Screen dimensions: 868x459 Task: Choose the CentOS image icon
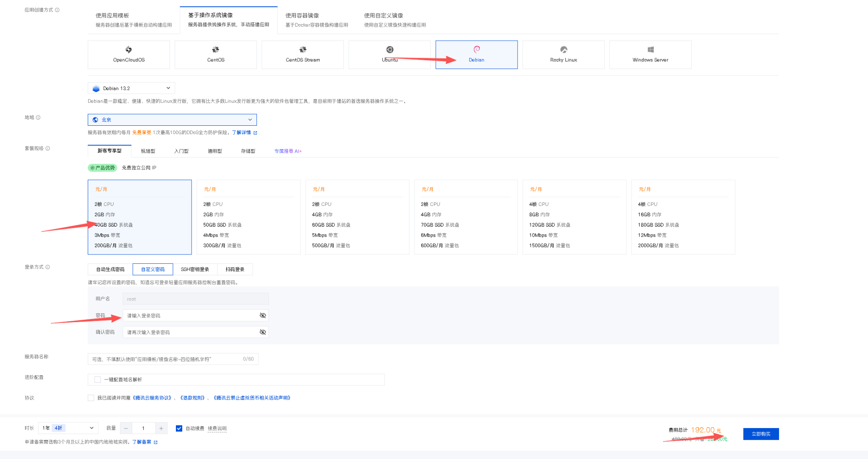pyautogui.click(x=215, y=50)
